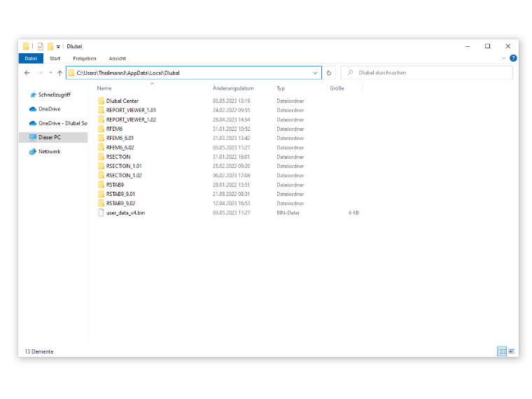Click the properties quick access icon

coord(41,46)
